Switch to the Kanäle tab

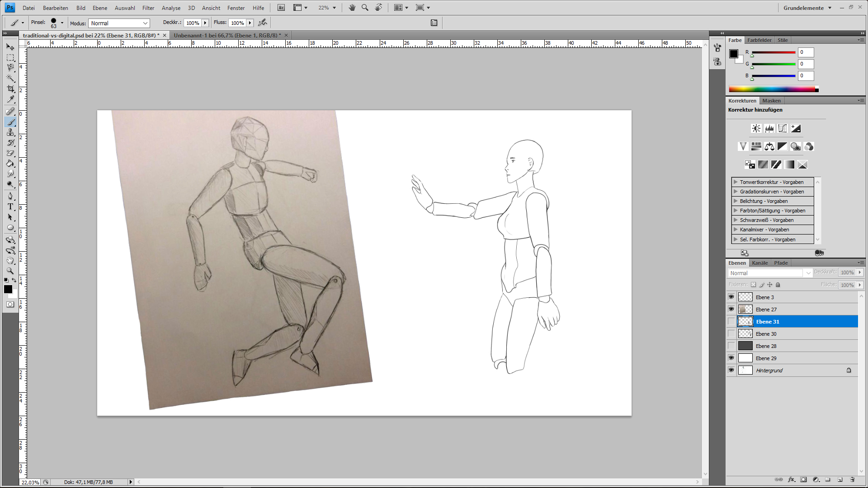(759, 263)
